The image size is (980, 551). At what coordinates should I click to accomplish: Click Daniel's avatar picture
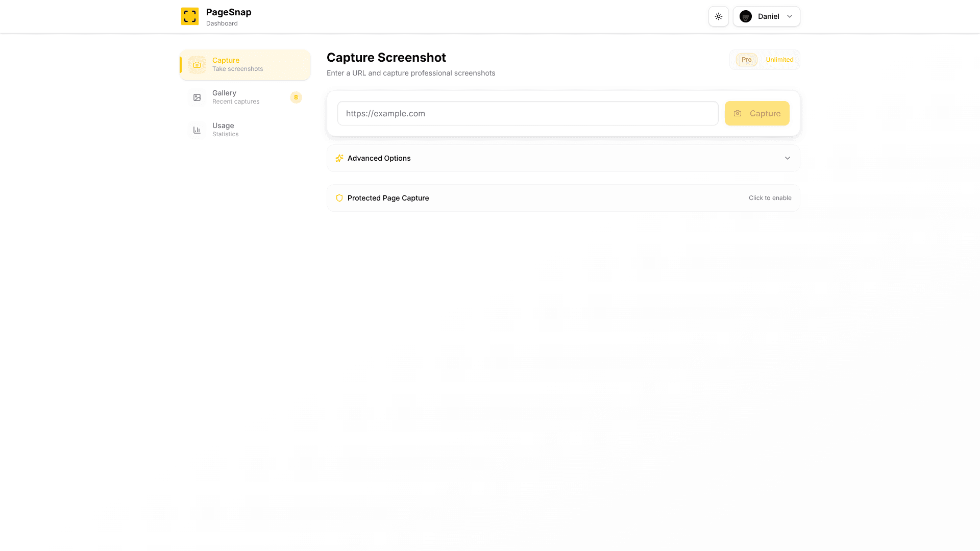[746, 16]
